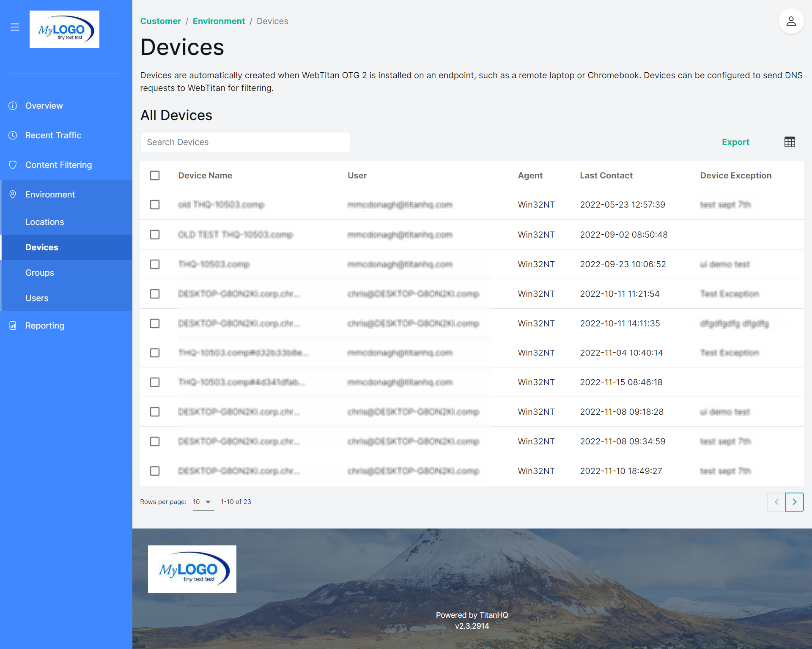Switch to the Users section
The width and height of the screenshot is (812, 649).
pyautogui.click(x=37, y=298)
